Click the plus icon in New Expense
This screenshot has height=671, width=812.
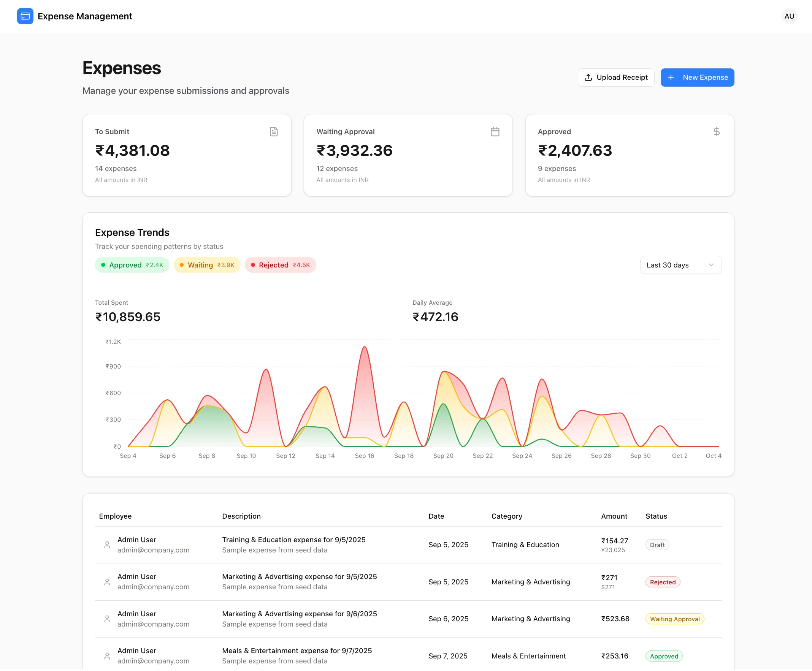[671, 78]
